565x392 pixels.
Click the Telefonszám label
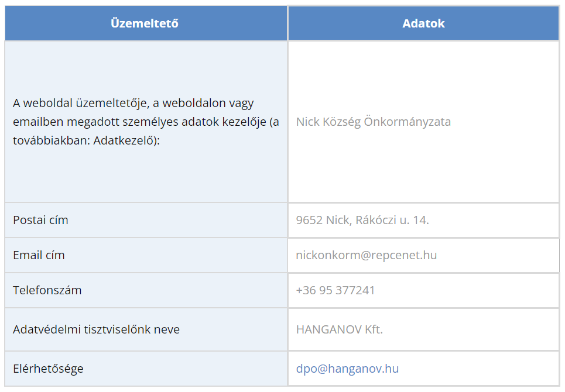coord(47,291)
